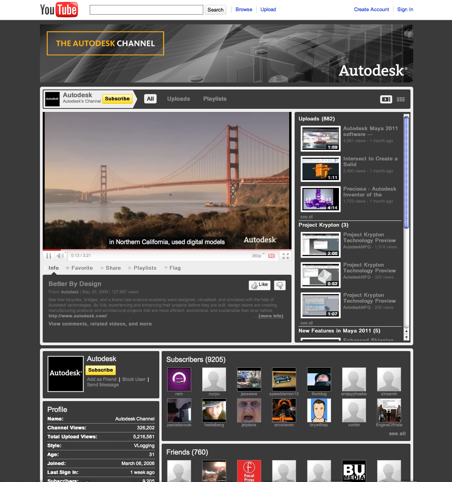Go home via the YouTube logo
This screenshot has height=483, width=452.
pos(59,10)
